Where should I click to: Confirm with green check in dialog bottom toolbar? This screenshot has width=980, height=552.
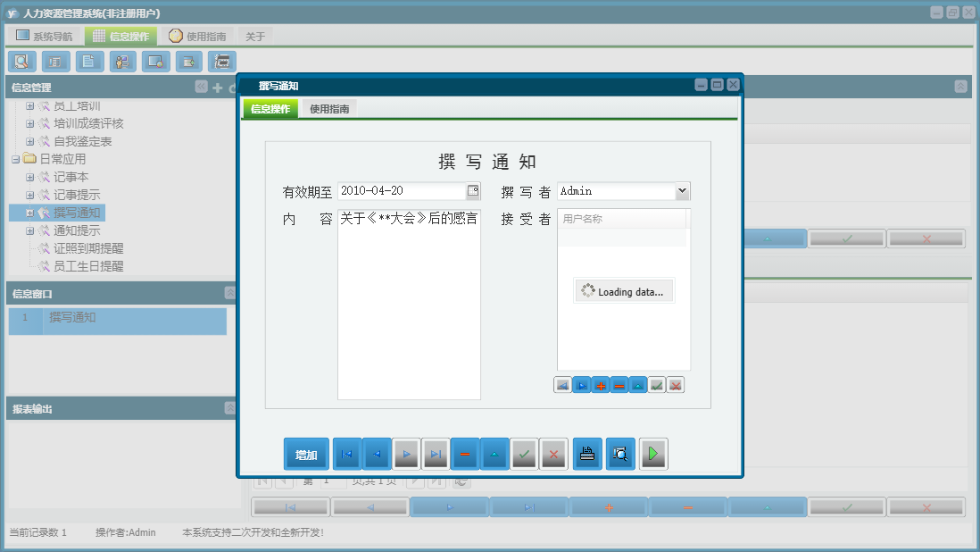525,454
